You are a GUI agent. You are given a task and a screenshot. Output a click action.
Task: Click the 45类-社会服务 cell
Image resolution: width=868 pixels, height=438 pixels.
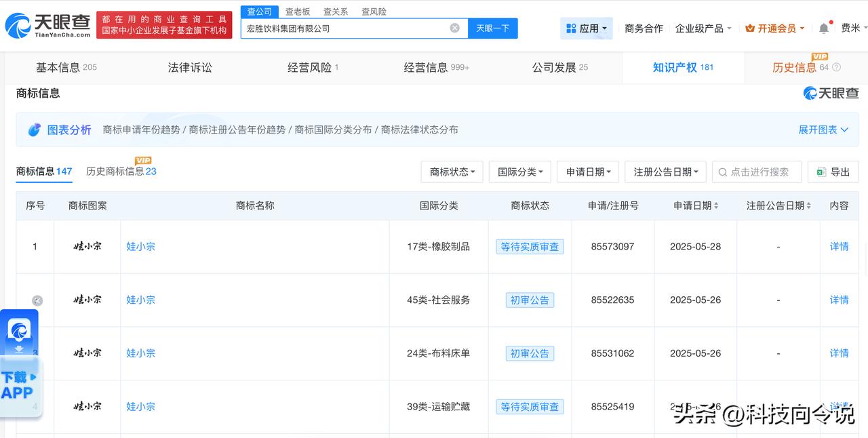[x=439, y=300]
